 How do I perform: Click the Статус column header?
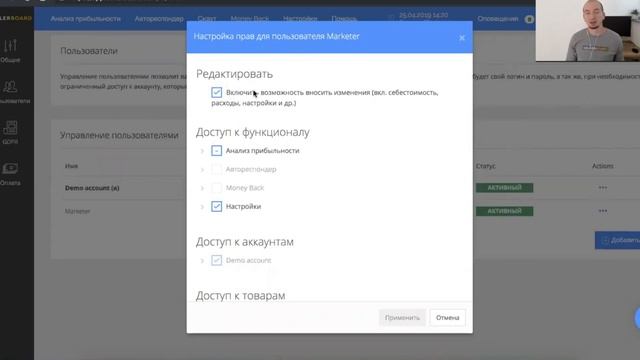pyautogui.click(x=486, y=166)
